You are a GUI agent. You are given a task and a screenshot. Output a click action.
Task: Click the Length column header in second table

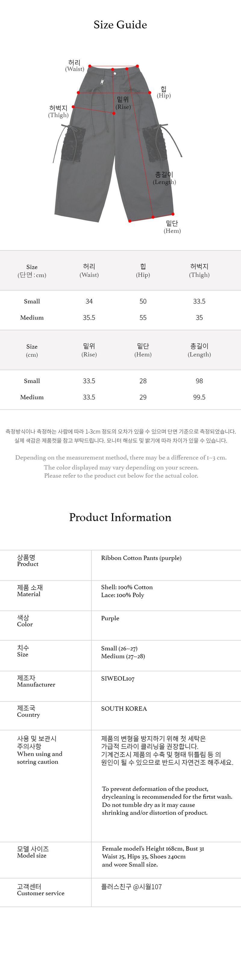pos(199,350)
